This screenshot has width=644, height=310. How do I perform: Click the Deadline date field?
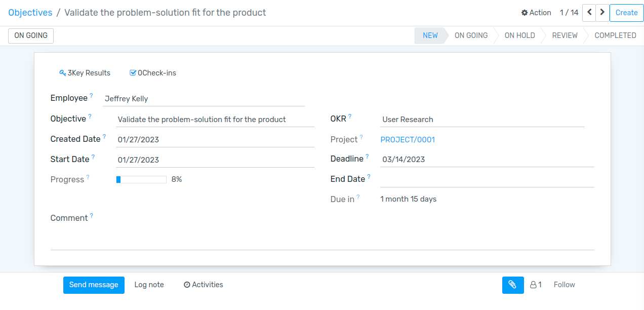point(486,160)
